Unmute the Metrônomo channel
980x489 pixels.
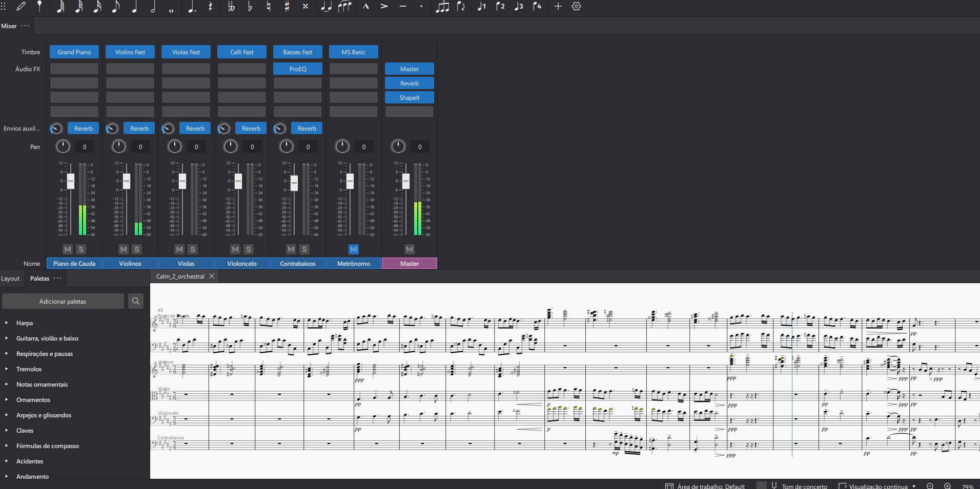(354, 249)
